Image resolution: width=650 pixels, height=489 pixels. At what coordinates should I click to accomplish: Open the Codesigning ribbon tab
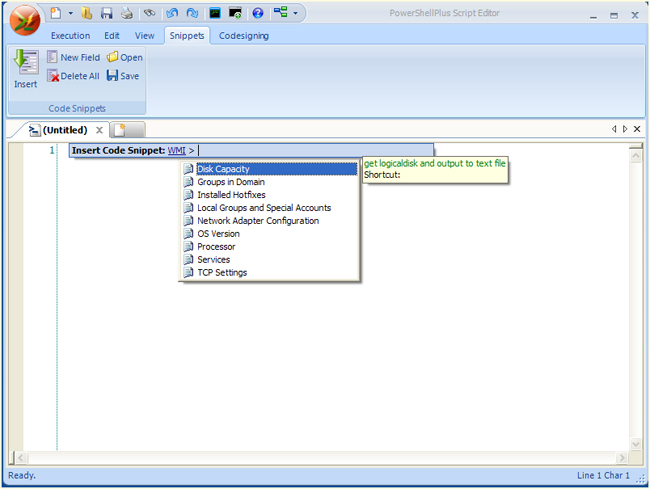coord(244,36)
